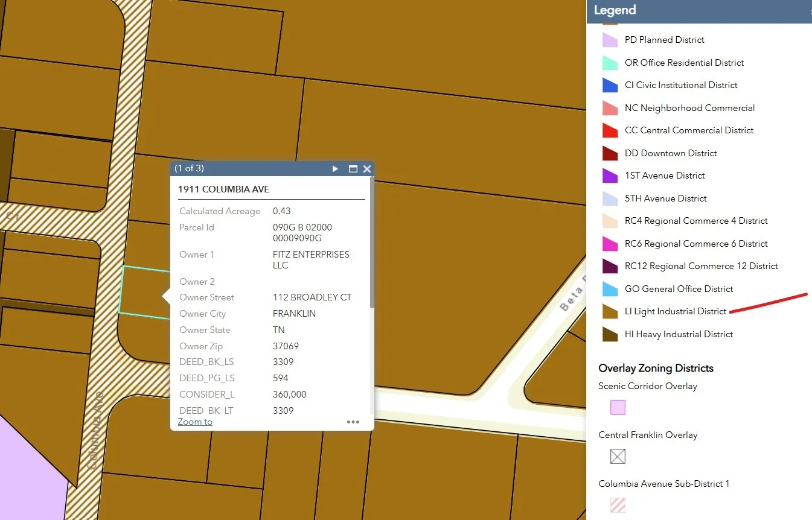Click the GO General Office legend icon
Screen dimensions: 812x520
click(610, 290)
